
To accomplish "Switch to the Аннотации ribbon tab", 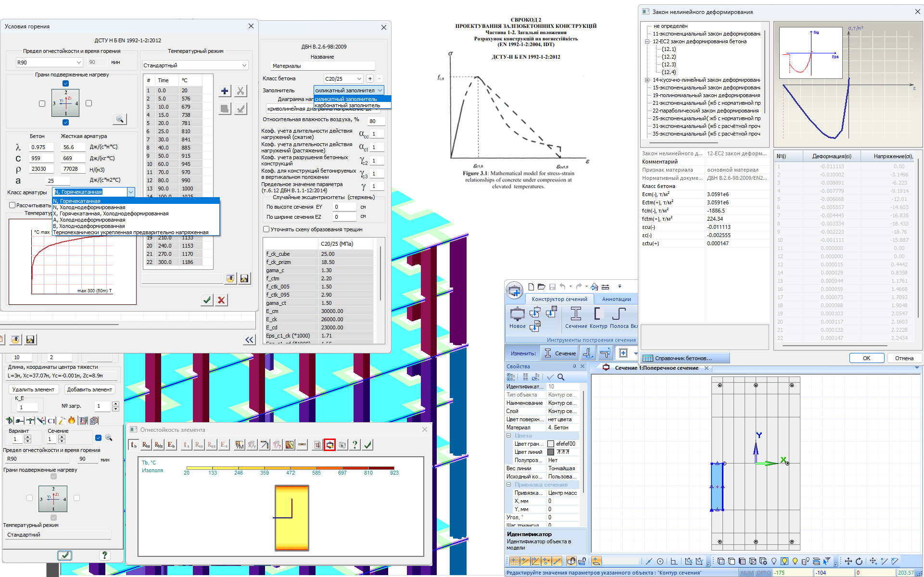I will (x=616, y=299).
